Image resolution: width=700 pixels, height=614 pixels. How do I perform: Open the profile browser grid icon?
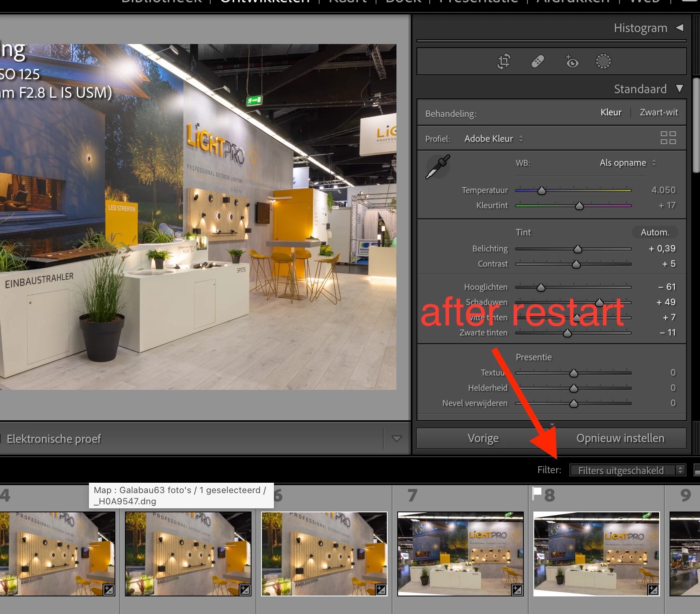pos(668,138)
